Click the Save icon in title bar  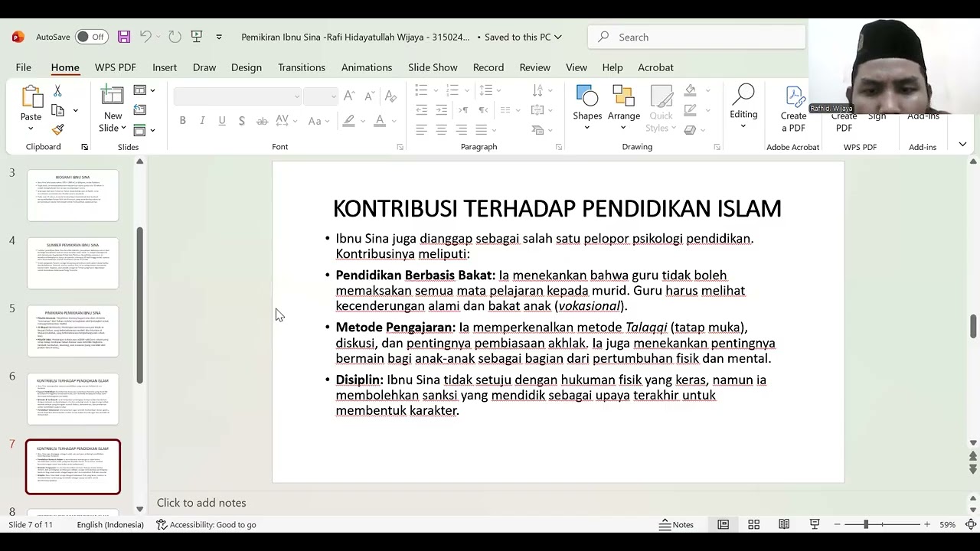tap(124, 37)
